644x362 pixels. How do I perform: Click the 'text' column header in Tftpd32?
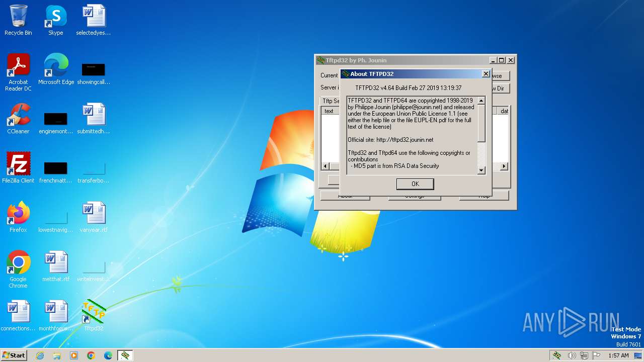329,111
